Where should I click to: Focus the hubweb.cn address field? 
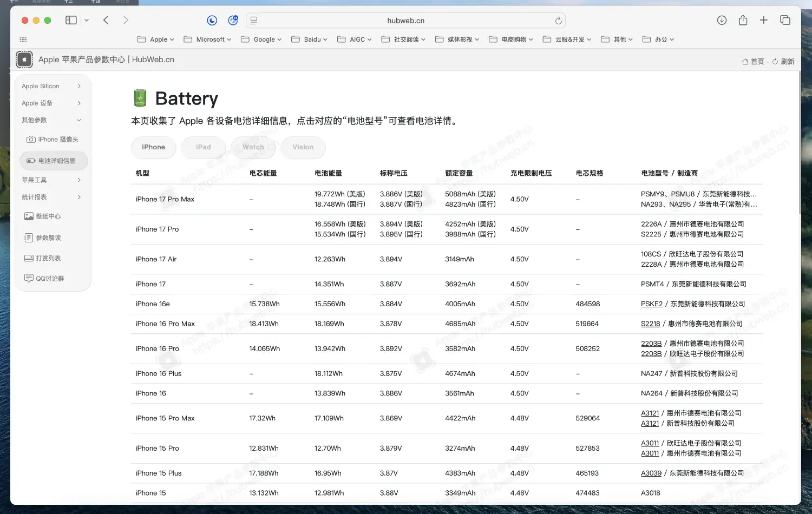[405, 21]
